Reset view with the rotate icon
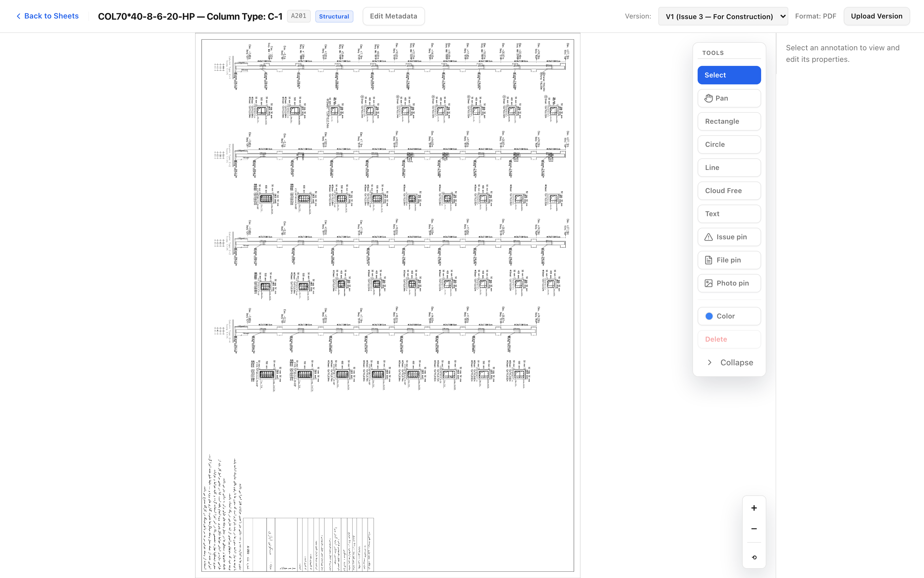The height and width of the screenshot is (578, 924). point(754,557)
